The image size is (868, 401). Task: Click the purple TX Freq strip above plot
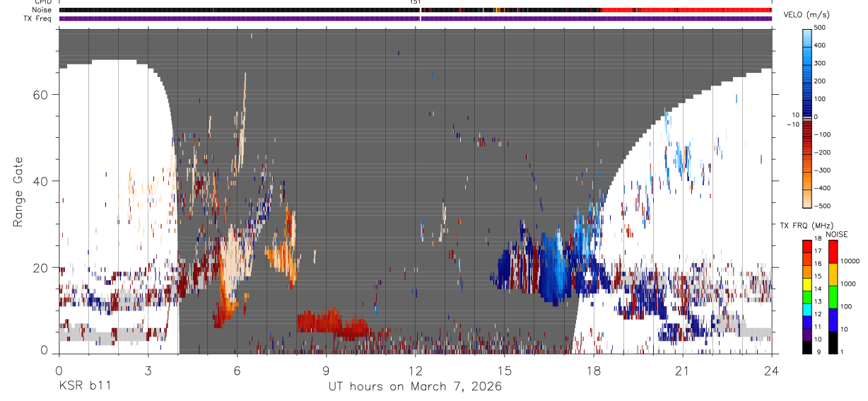click(x=416, y=18)
